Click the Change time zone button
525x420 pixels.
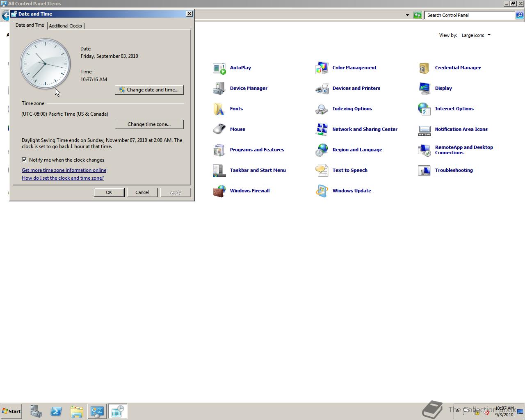point(149,124)
